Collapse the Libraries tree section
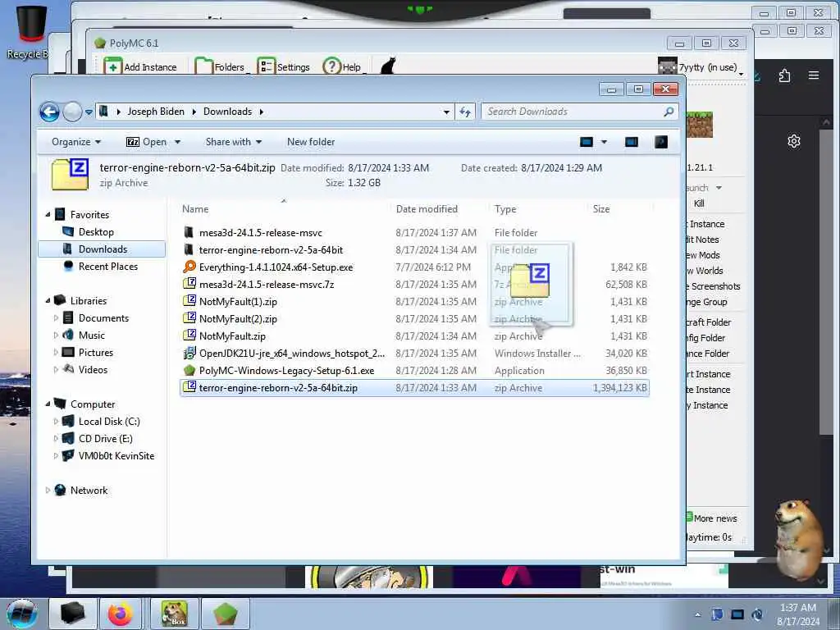This screenshot has width=840, height=630. coord(48,301)
